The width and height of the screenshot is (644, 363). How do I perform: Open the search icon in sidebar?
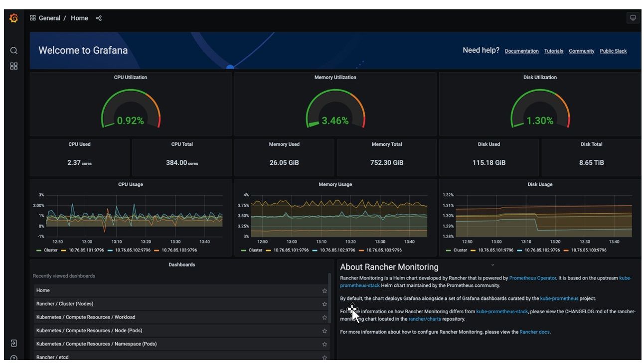point(14,50)
